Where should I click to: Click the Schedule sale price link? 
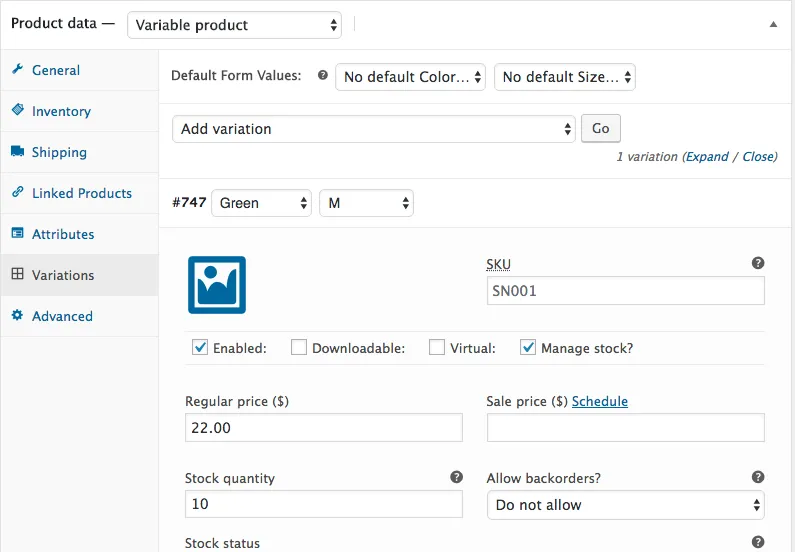600,401
